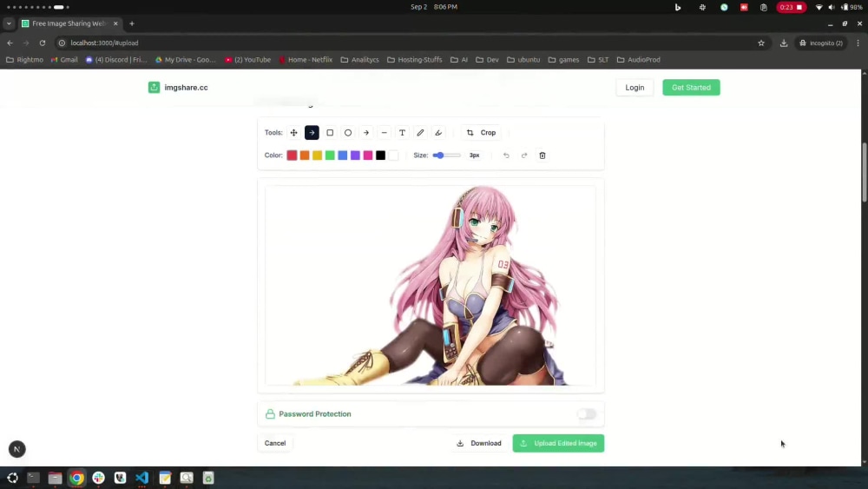This screenshot has height=489, width=868.
Task: Pick the Text tool
Action: pyautogui.click(x=403, y=133)
